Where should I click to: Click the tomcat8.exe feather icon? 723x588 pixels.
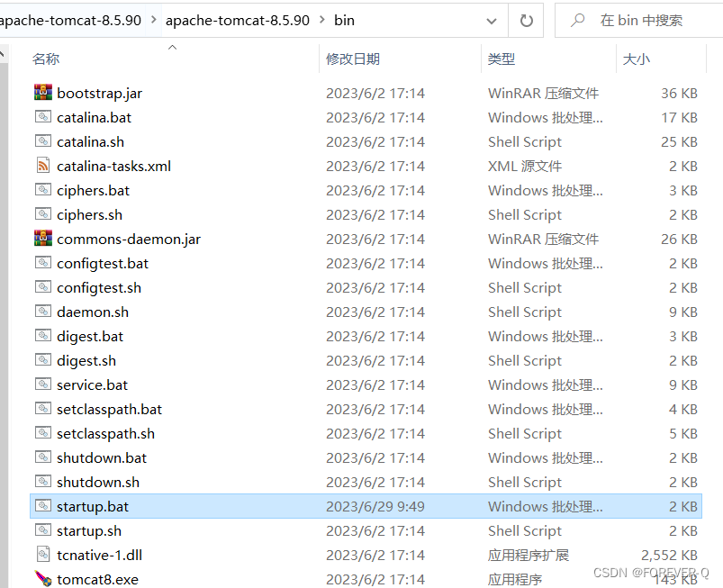tap(43, 578)
